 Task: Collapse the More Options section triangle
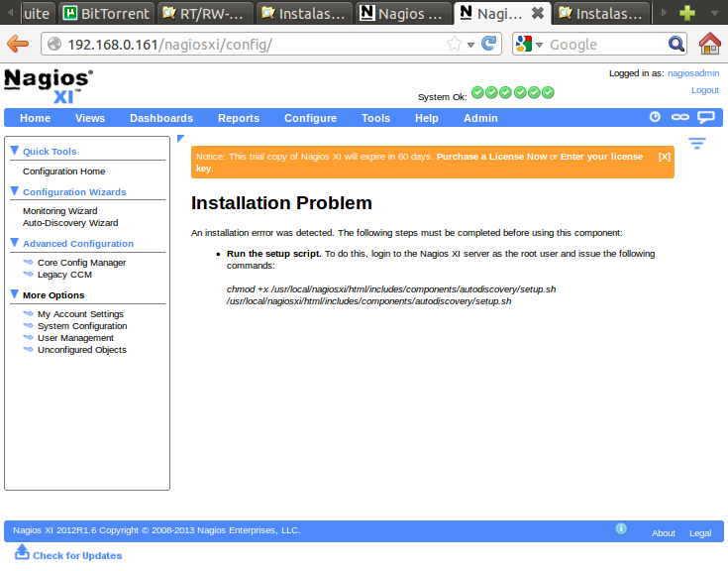(15, 294)
